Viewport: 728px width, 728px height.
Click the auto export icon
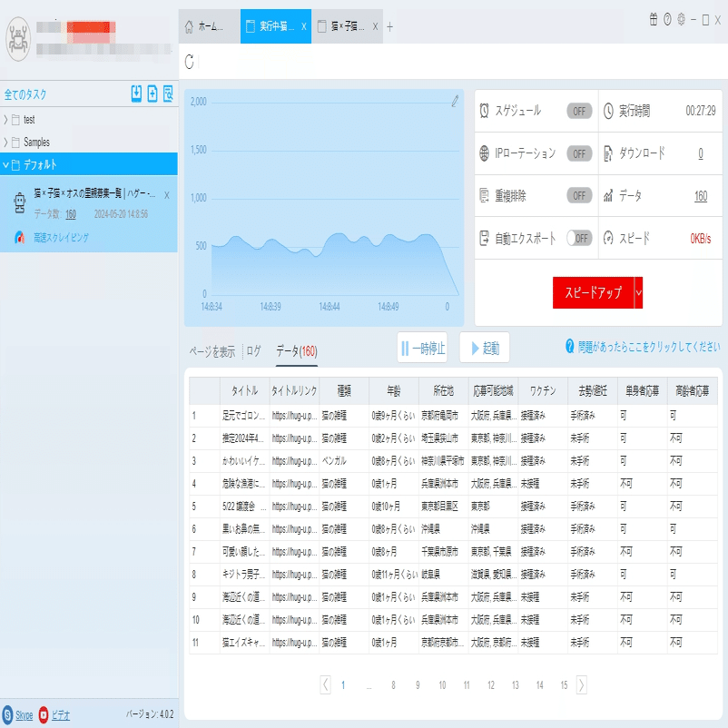(484, 238)
